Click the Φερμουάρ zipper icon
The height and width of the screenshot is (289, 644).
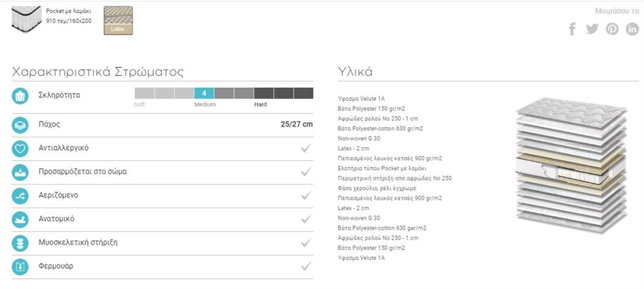(20, 267)
